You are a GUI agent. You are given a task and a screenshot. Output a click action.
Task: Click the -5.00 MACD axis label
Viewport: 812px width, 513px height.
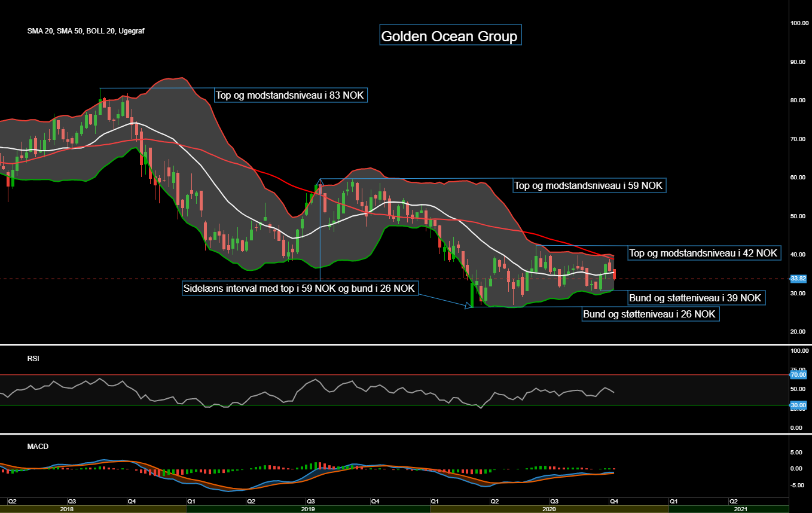pyautogui.click(x=799, y=485)
